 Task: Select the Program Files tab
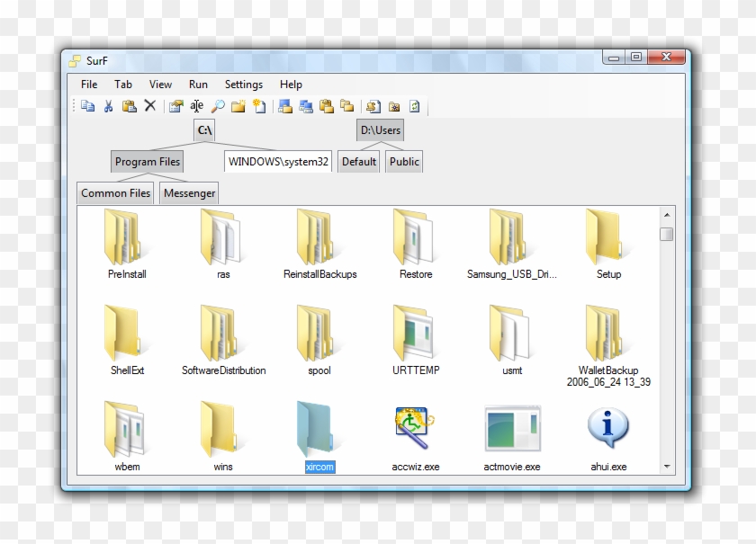147,162
